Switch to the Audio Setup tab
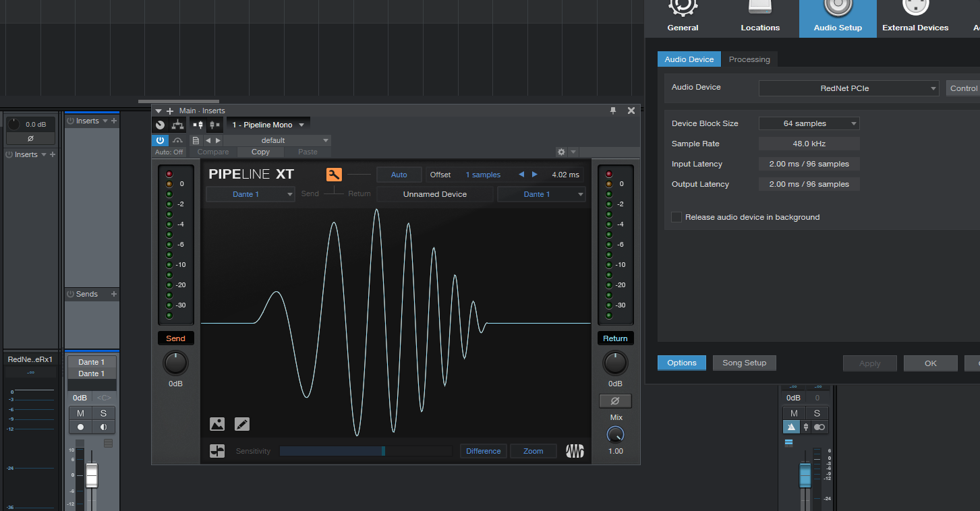 pyautogui.click(x=838, y=18)
